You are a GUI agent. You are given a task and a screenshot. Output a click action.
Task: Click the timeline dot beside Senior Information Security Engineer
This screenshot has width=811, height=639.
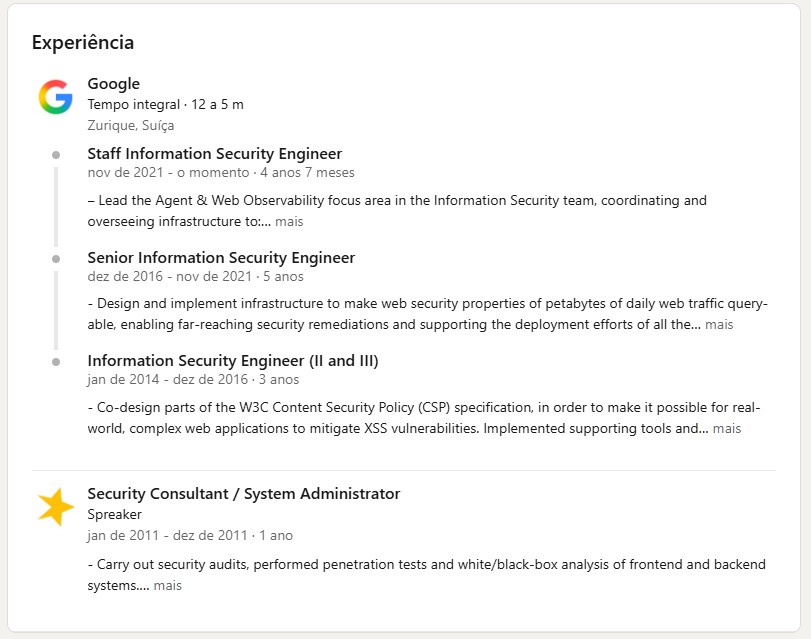[56, 259]
